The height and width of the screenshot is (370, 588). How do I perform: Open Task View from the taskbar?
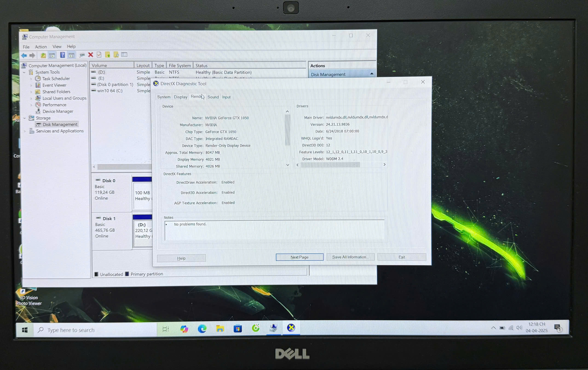[166, 329]
